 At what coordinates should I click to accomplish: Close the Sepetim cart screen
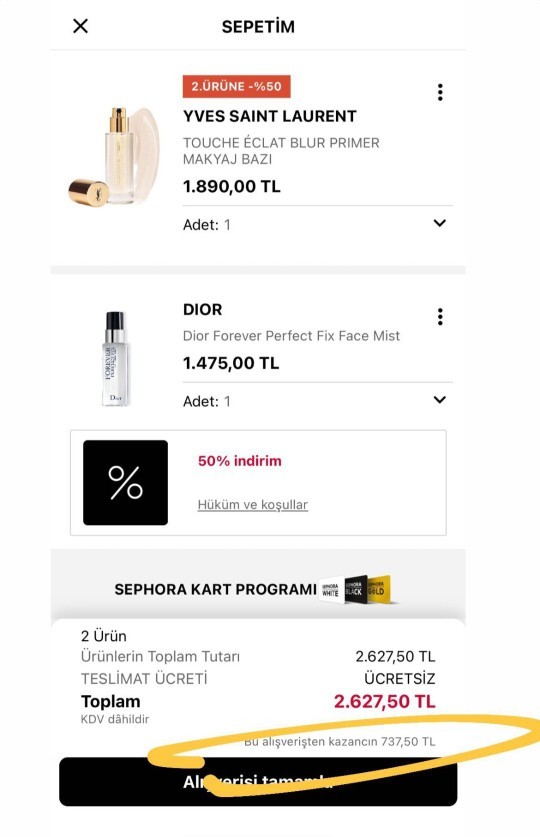tap(81, 26)
